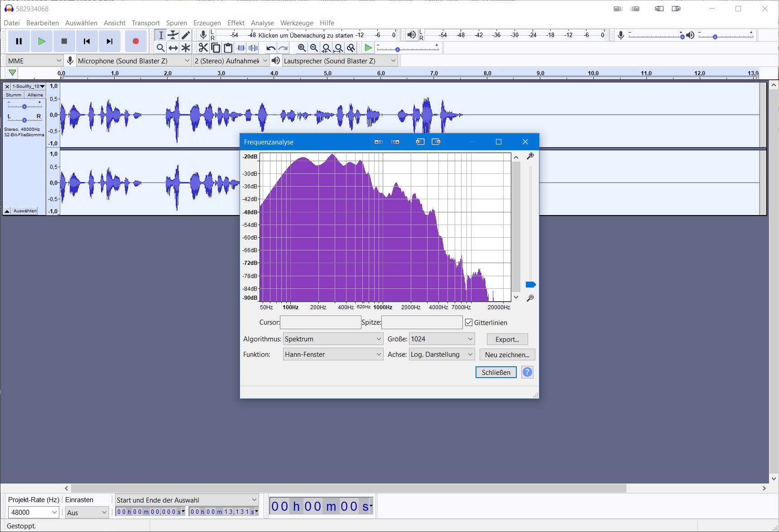Open the Größe 1024 dropdown
The height and width of the screenshot is (532, 779).
(x=442, y=339)
